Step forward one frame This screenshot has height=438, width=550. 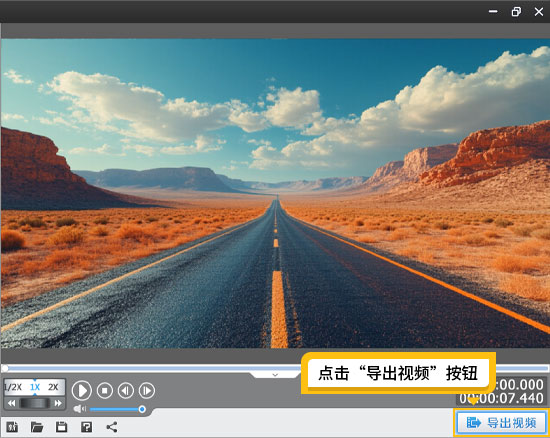147,390
